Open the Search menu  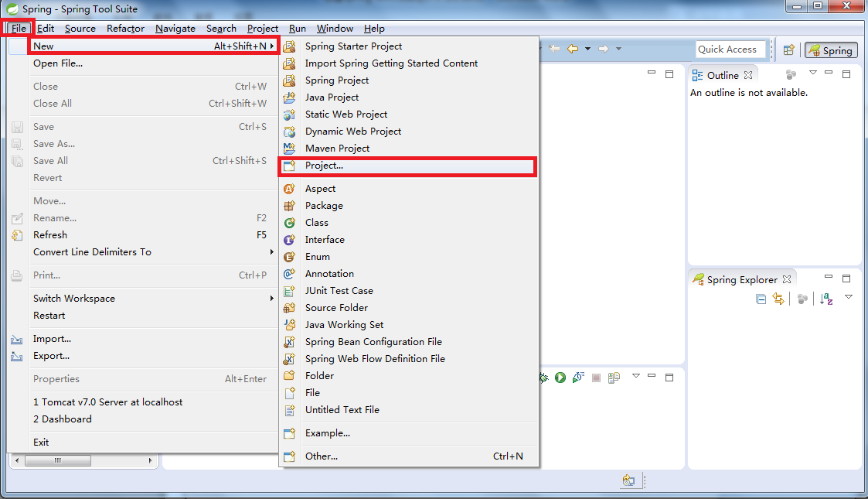[221, 29]
